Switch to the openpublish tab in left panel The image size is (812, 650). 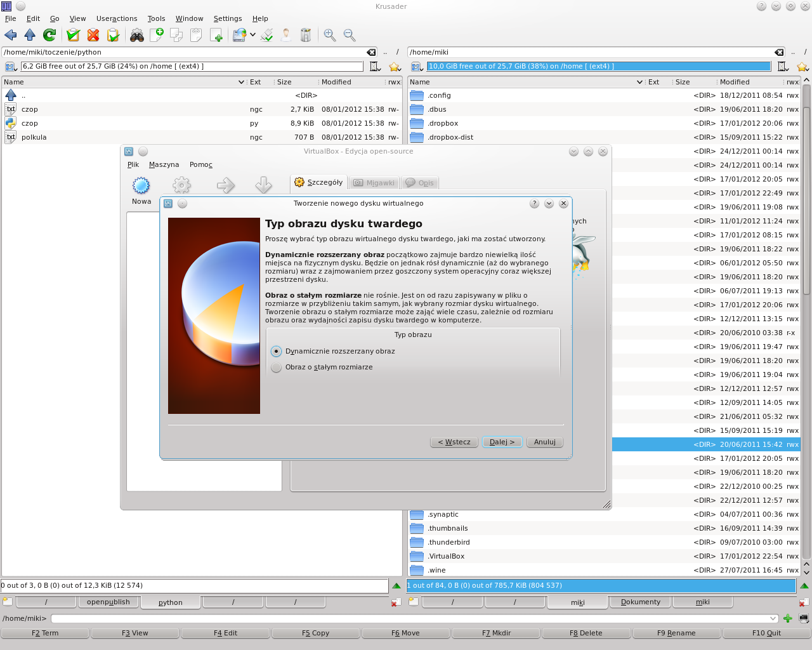[108, 602]
